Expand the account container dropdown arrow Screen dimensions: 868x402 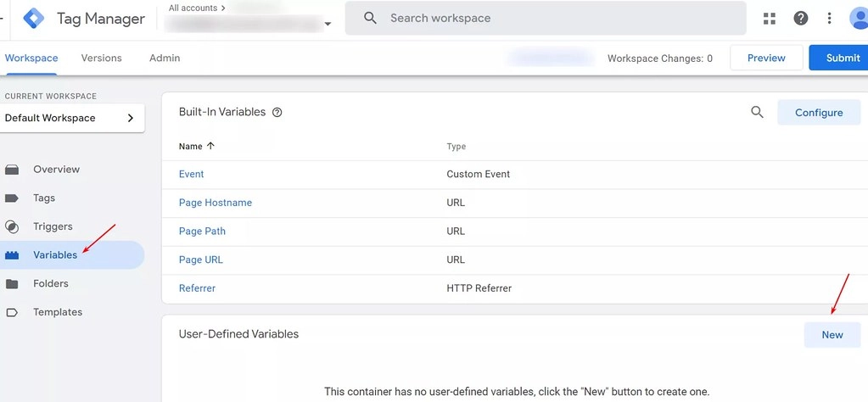328,25
